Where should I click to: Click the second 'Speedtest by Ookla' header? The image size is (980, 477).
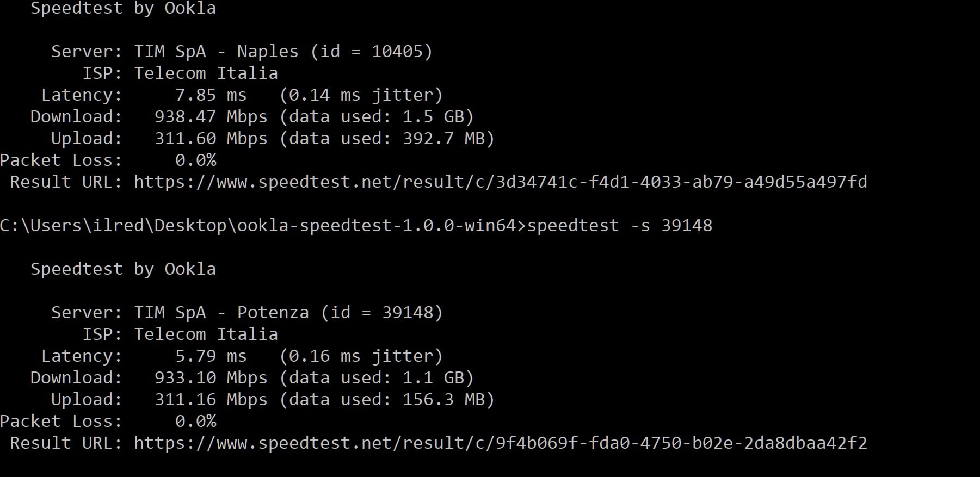[x=123, y=269]
